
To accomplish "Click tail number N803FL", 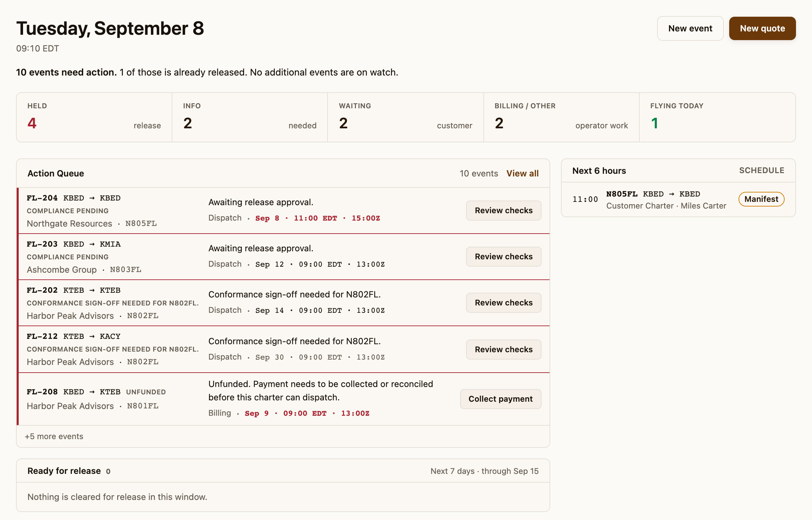I will (x=126, y=269).
